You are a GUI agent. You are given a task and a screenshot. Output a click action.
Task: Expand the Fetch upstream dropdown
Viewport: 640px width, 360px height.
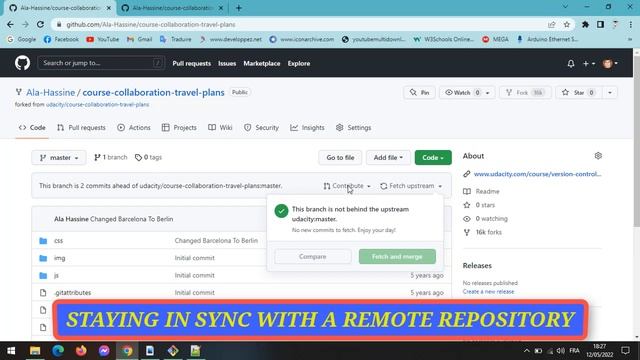pos(411,186)
